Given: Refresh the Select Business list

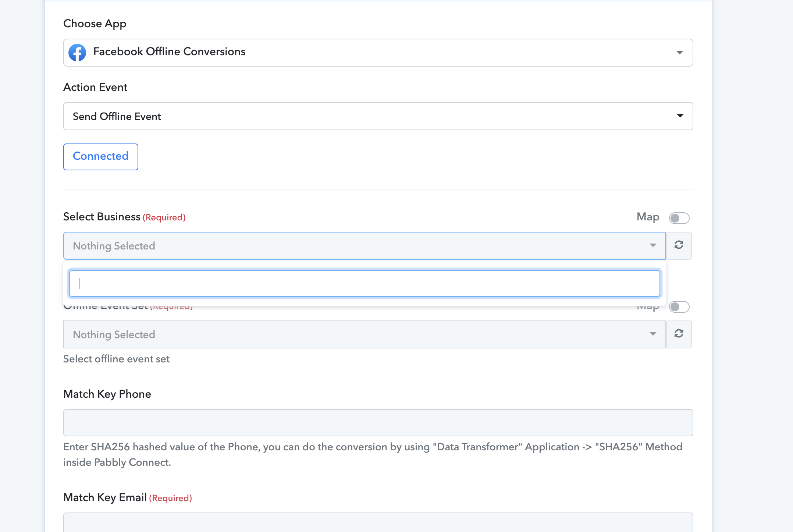Looking at the screenshot, I should pos(679,245).
